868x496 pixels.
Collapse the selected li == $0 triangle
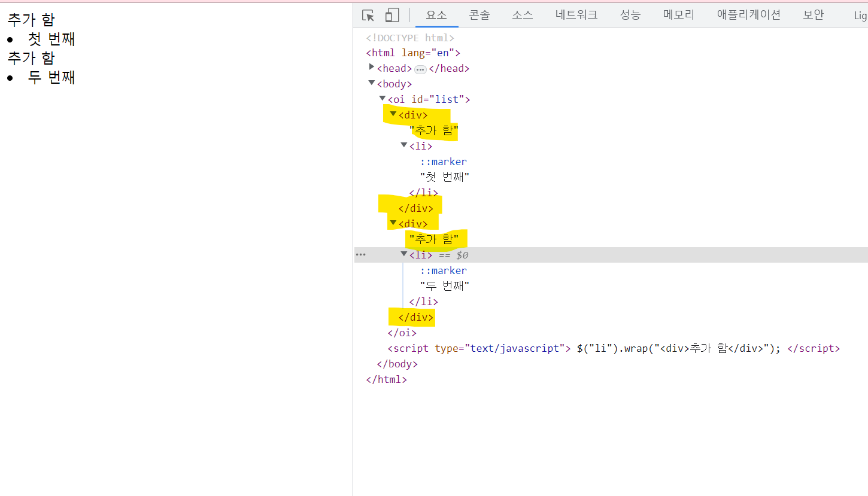404,254
